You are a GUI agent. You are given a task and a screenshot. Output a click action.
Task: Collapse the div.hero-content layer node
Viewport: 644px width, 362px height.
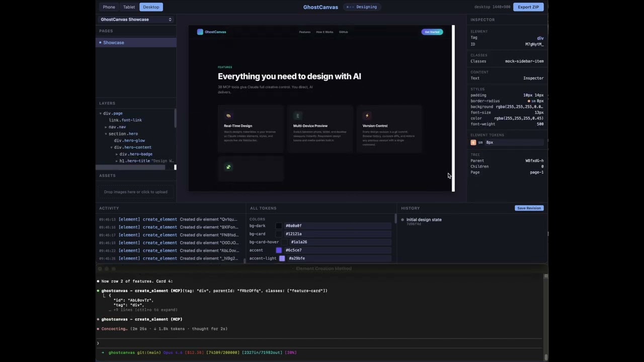[111, 148]
